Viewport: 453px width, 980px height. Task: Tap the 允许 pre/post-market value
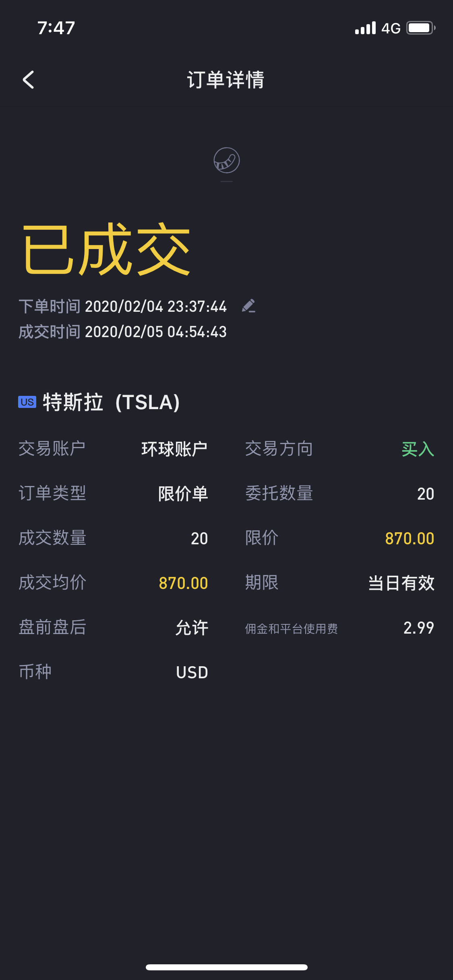(192, 628)
